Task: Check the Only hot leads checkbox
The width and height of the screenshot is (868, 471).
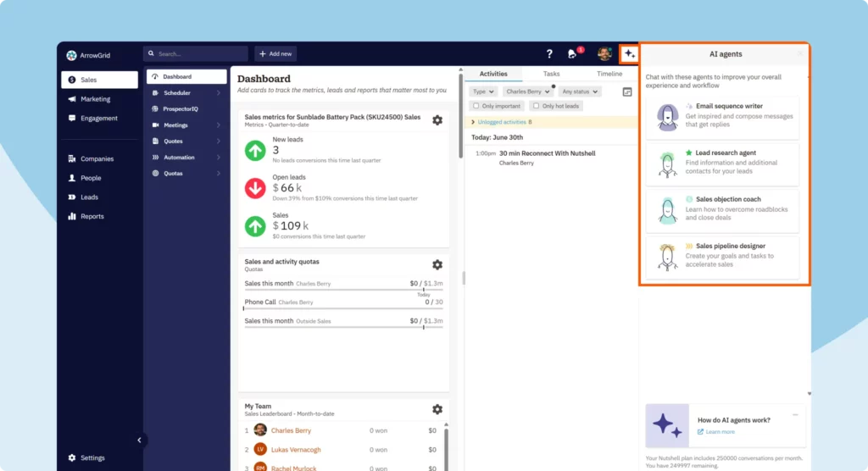Action: click(x=536, y=106)
